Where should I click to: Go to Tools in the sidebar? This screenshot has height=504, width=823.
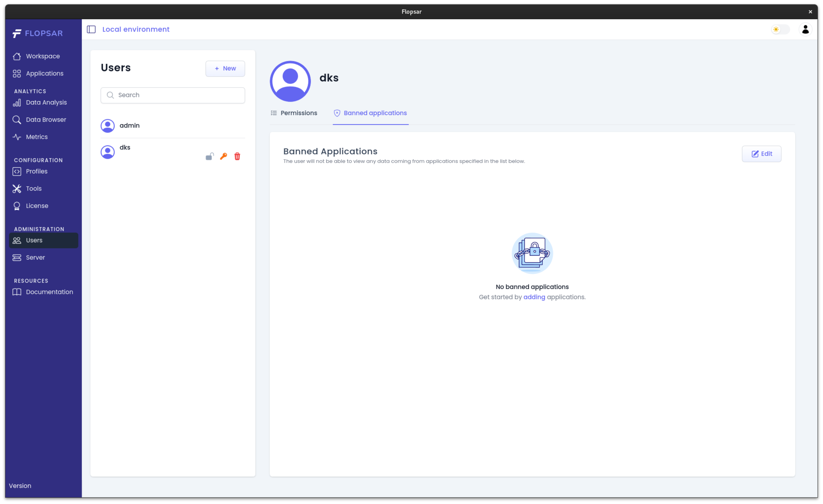point(34,189)
